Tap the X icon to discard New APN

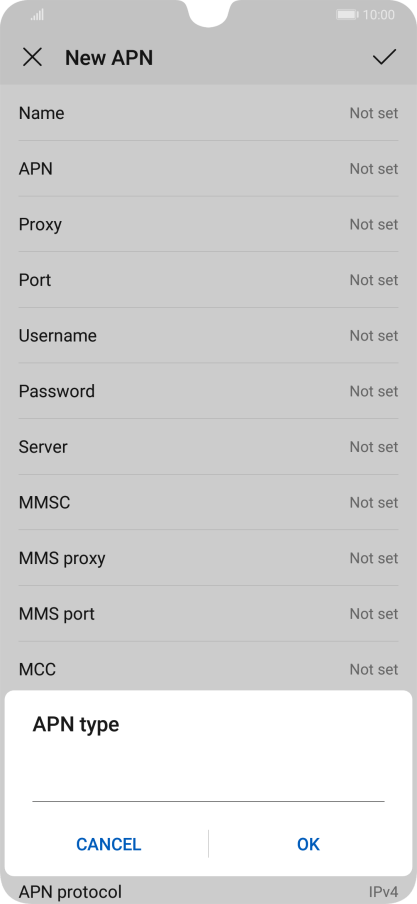(32, 57)
